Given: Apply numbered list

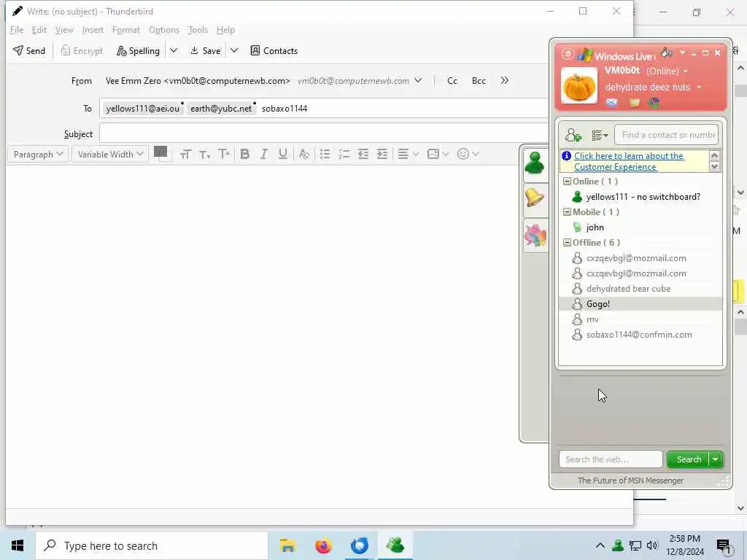Looking at the screenshot, I should click(344, 155).
